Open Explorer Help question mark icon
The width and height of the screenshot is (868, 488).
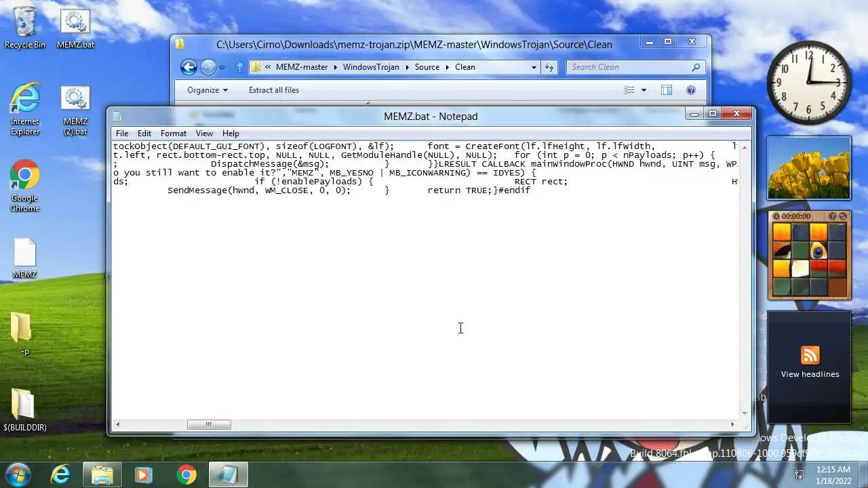691,90
